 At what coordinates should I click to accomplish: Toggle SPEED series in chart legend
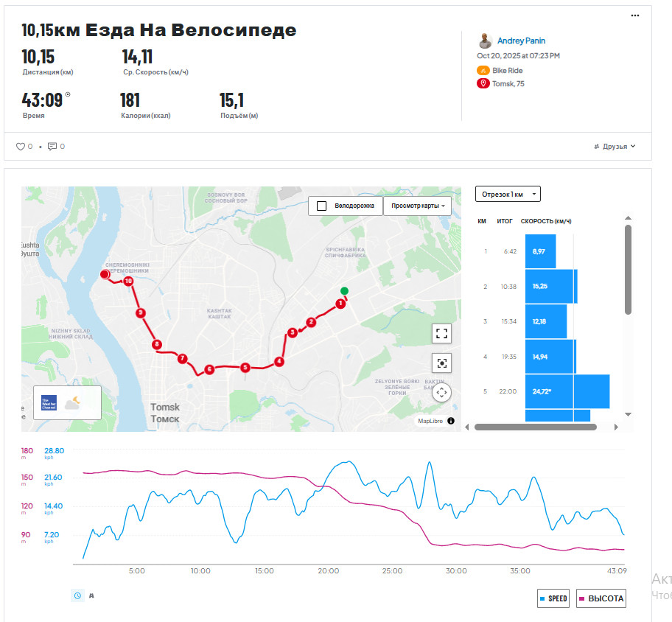pyautogui.click(x=553, y=598)
